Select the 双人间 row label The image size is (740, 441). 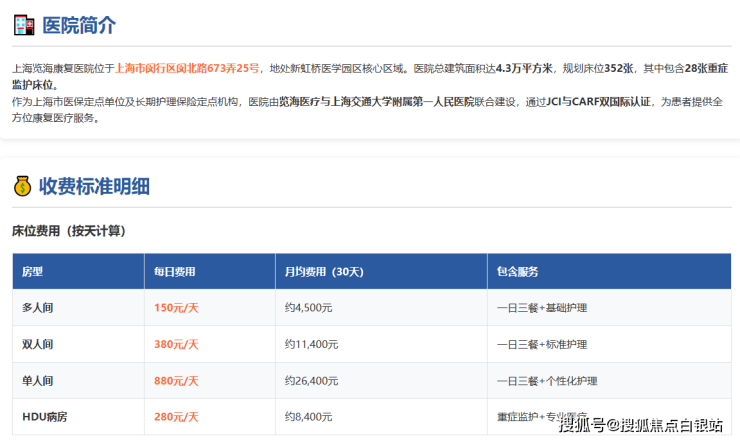pyautogui.click(x=38, y=344)
